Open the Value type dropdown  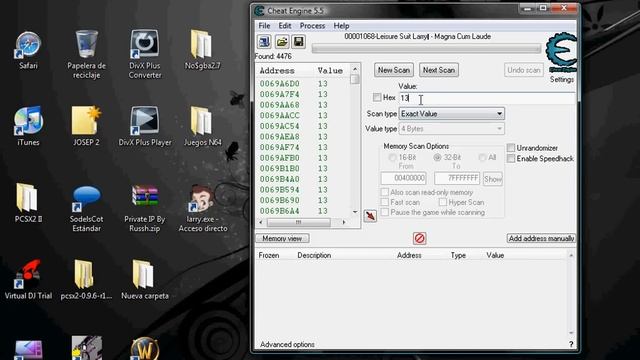(x=451, y=129)
